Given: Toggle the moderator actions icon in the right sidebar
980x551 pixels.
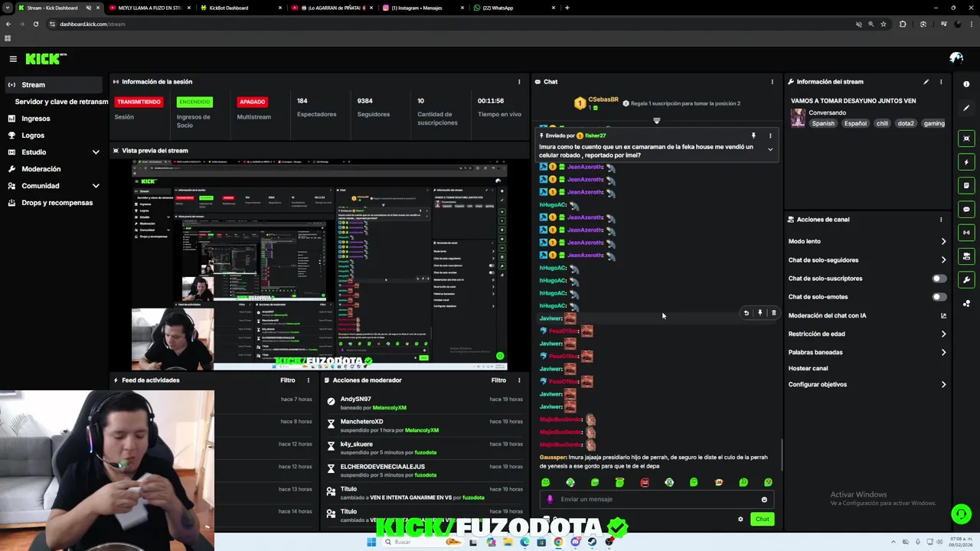Looking at the screenshot, I should (966, 256).
